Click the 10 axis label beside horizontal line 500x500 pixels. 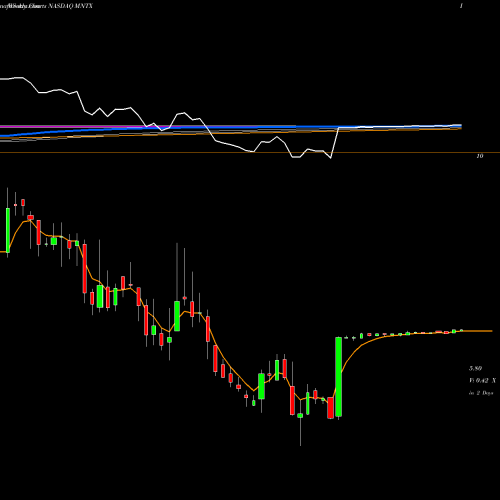[480, 156]
